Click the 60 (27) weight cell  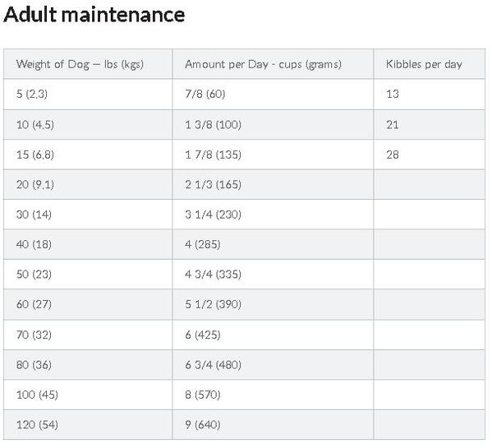88,304
